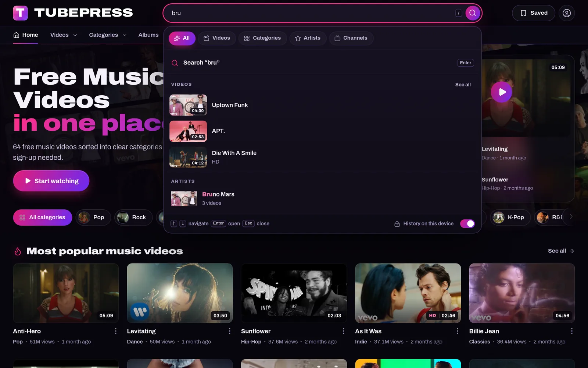Open options menu for As It Was video
The width and height of the screenshot is (588, 368).
458,331
